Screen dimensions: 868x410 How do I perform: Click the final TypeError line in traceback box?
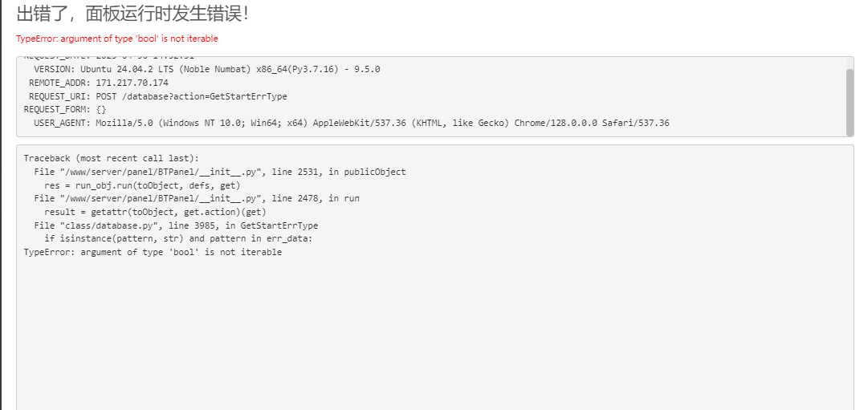click(153, 252)
